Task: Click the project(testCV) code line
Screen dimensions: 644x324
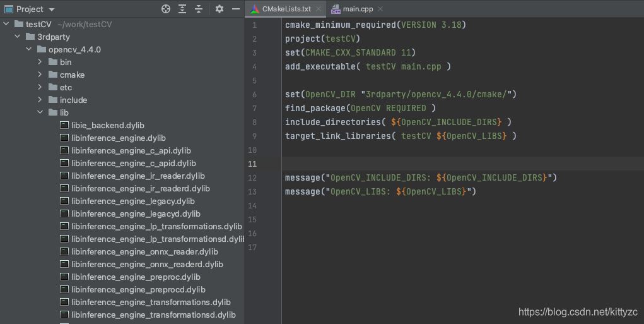Action: click(322, 39)
